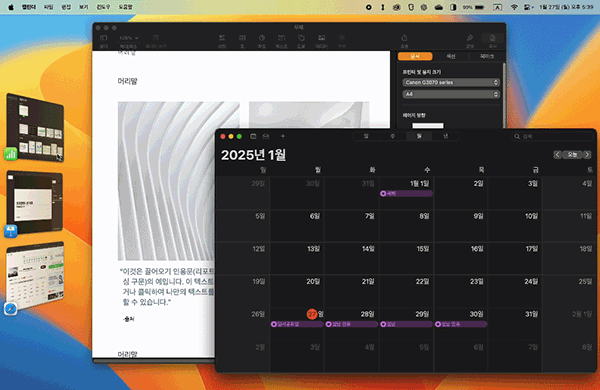
Task: Switch Calendar to 일 (Day) view
Action: [366, 136]
